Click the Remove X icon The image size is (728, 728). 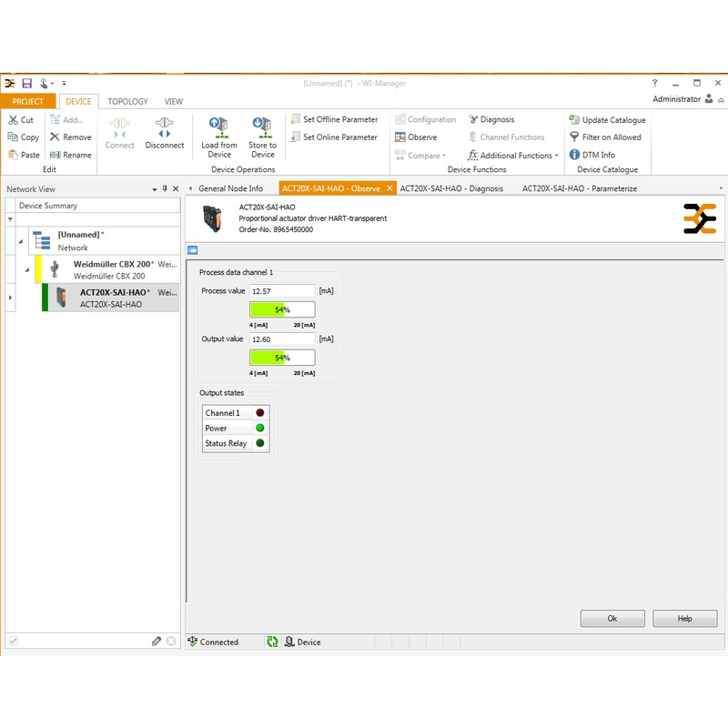[x=55, y=137]
